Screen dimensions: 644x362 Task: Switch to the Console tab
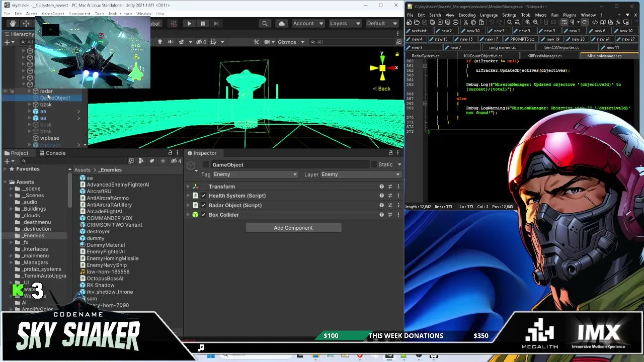pyautogui.click(x=52, y=153)
